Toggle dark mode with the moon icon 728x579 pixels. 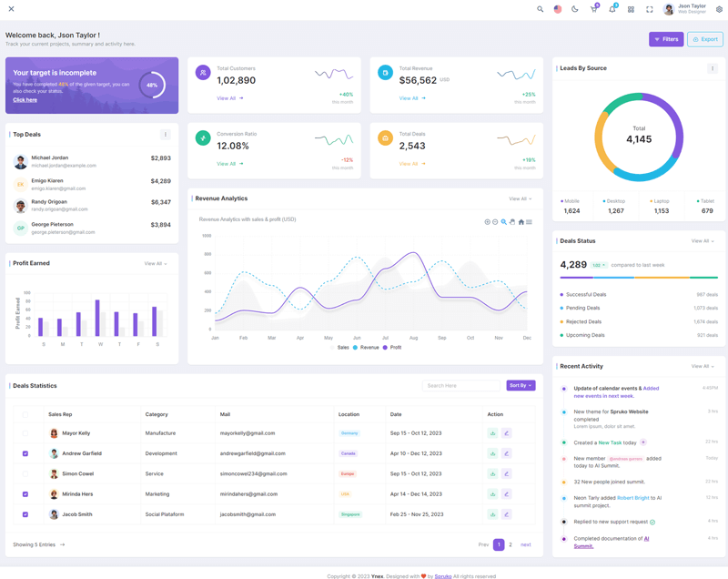click(x=575, y=9)
